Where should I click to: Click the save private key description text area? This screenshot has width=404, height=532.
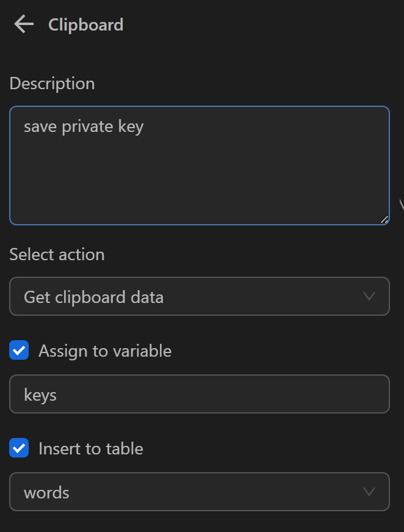tap(200, 165)
